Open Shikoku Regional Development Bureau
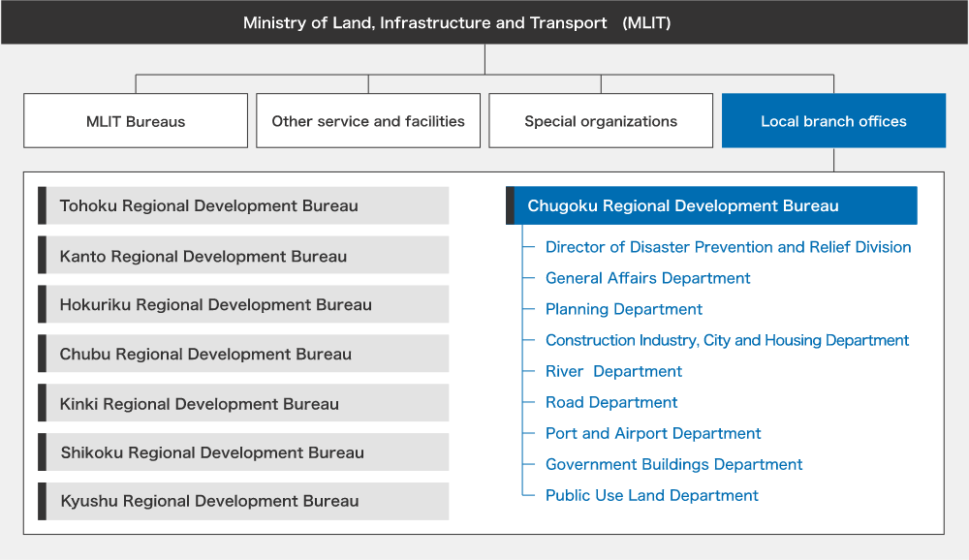The width and height of the screenshot is (969, 560). click(x=243, y=451)
